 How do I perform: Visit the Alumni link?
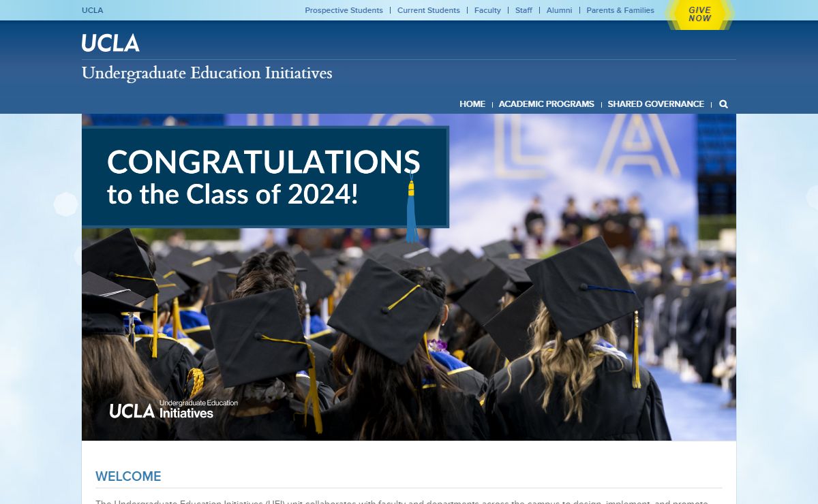[559, 10]
